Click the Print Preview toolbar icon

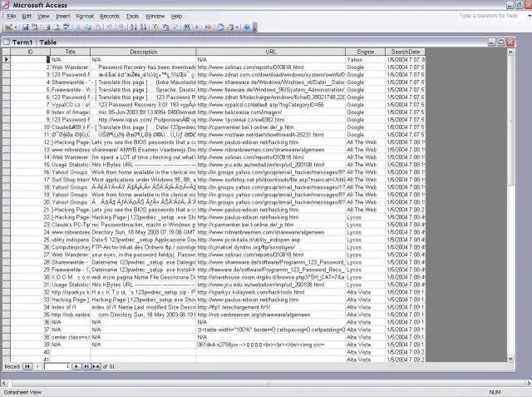coord(57,27)
